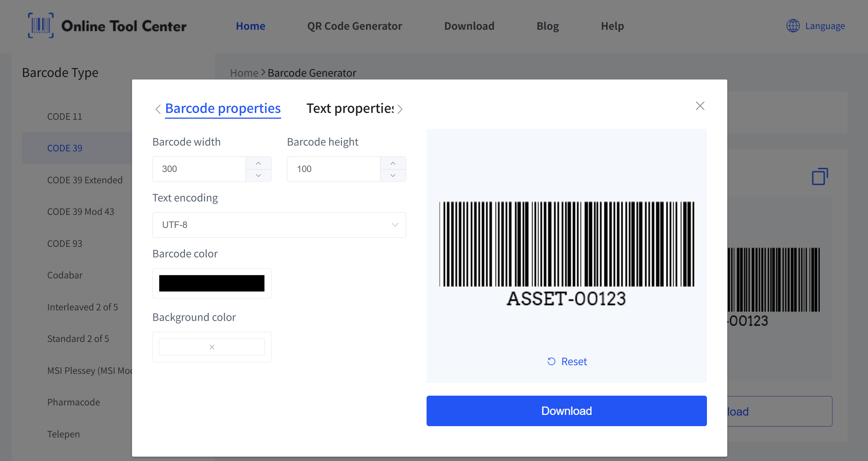Open the QR Code Generator menu item
The height and width of the screenshot is (461, 868).
tap(354, 26)
